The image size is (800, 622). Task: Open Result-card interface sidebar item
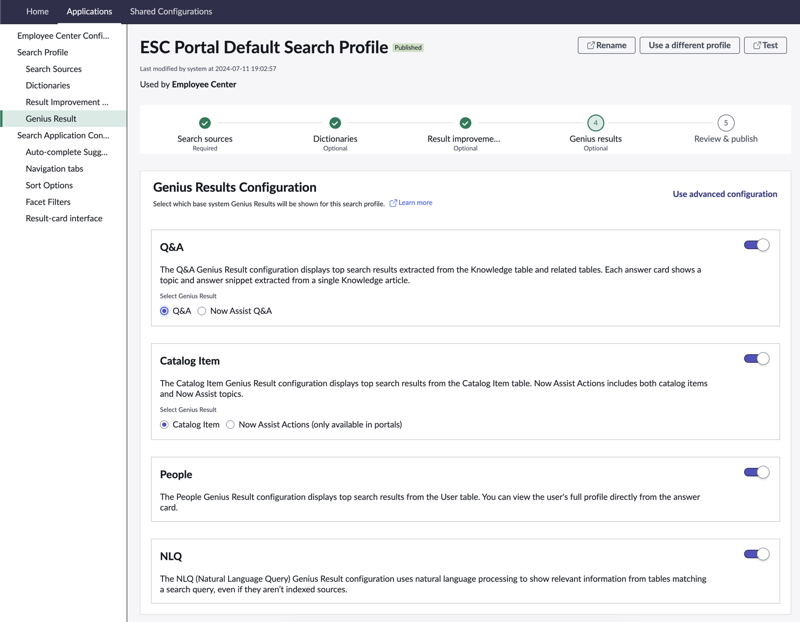point(64,218)
